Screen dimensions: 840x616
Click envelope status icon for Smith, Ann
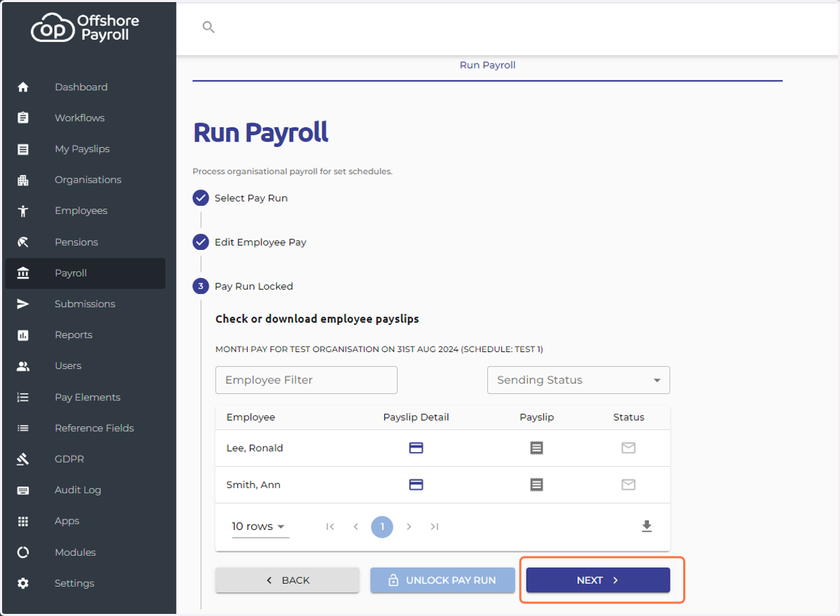629,484
